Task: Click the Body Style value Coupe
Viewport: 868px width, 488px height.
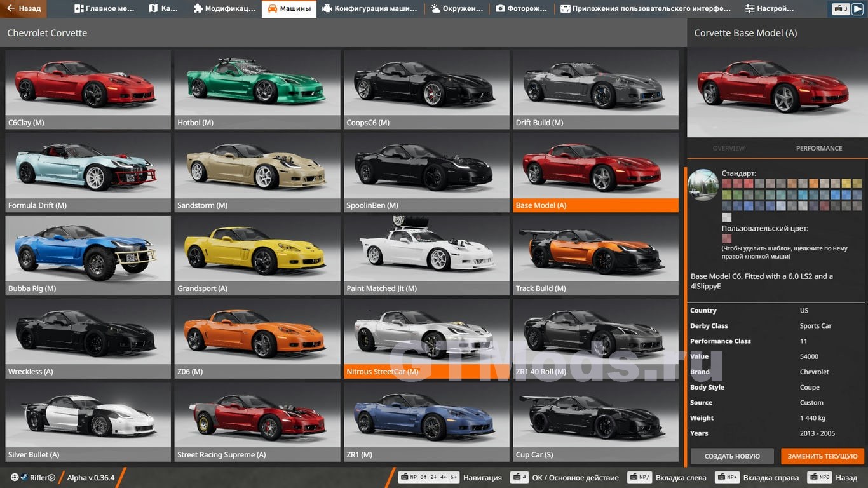Action: point(810,387)
